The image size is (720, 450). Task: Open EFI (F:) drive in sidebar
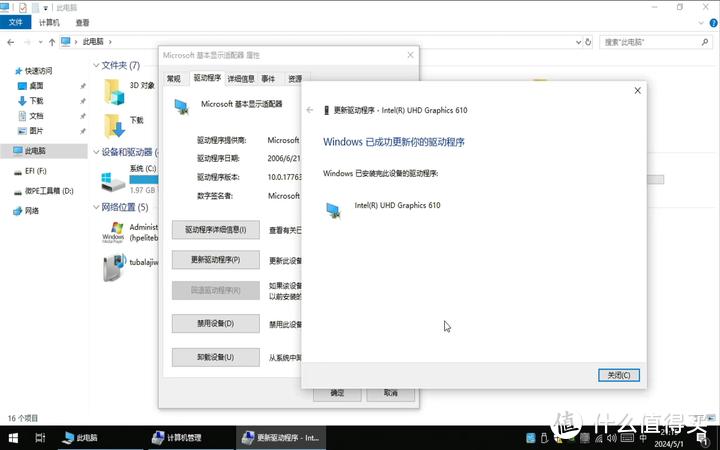[x=35, y=172]
